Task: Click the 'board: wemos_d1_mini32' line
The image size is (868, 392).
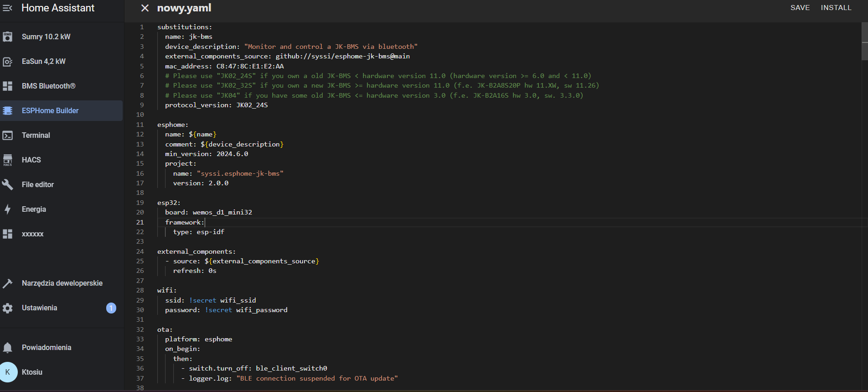Action: 208,212
